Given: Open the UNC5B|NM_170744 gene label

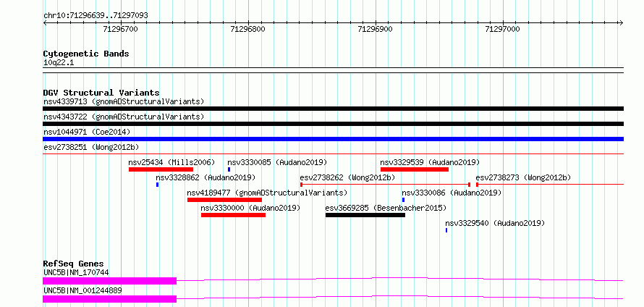Looking at the screenshot, I should pos(76,272).
